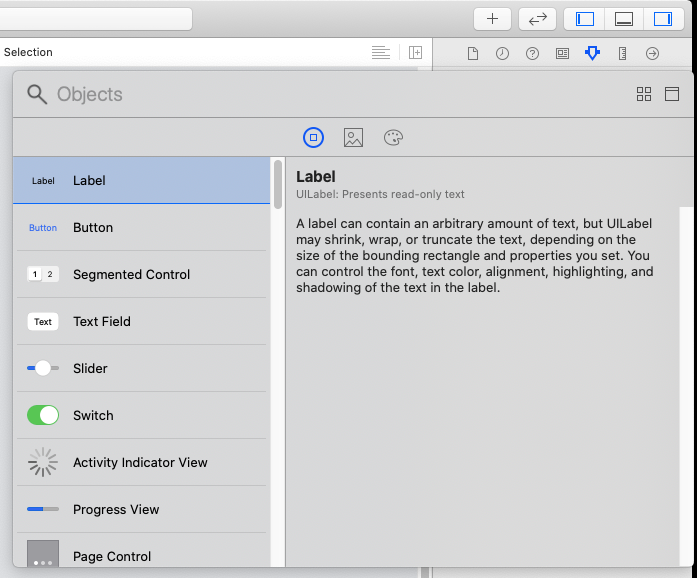Switch library to grid icon view

pyautogui.click(x=644, y=94)
